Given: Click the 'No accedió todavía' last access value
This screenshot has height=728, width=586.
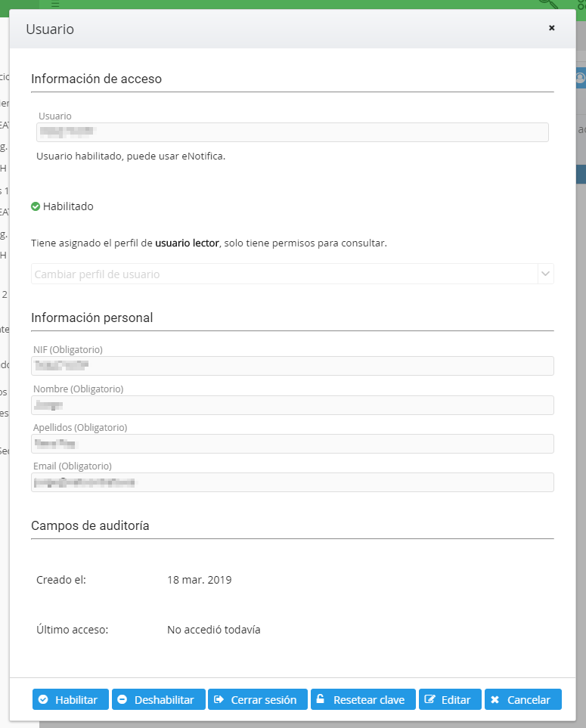Looking at the screenshot, I should tap(214, 630).
